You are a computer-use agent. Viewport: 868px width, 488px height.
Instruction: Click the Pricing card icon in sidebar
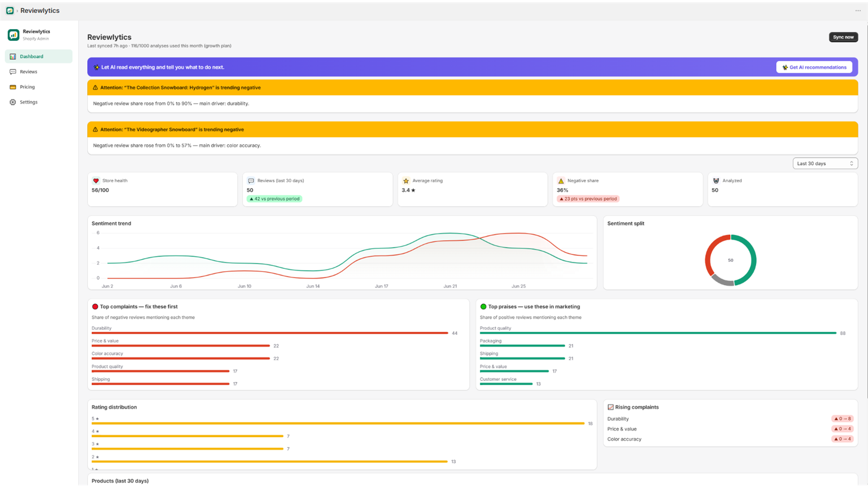point(13,87)
